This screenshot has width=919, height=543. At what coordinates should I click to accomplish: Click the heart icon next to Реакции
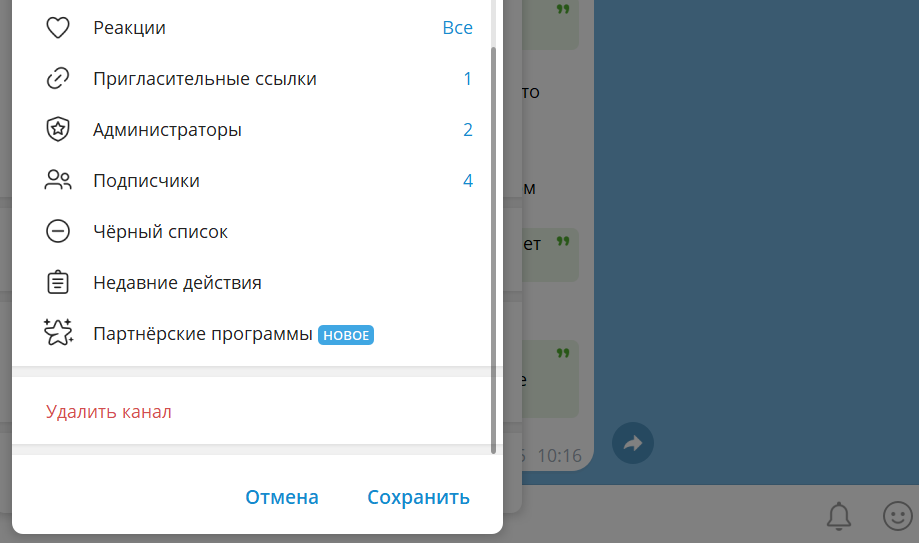[58, 28]
